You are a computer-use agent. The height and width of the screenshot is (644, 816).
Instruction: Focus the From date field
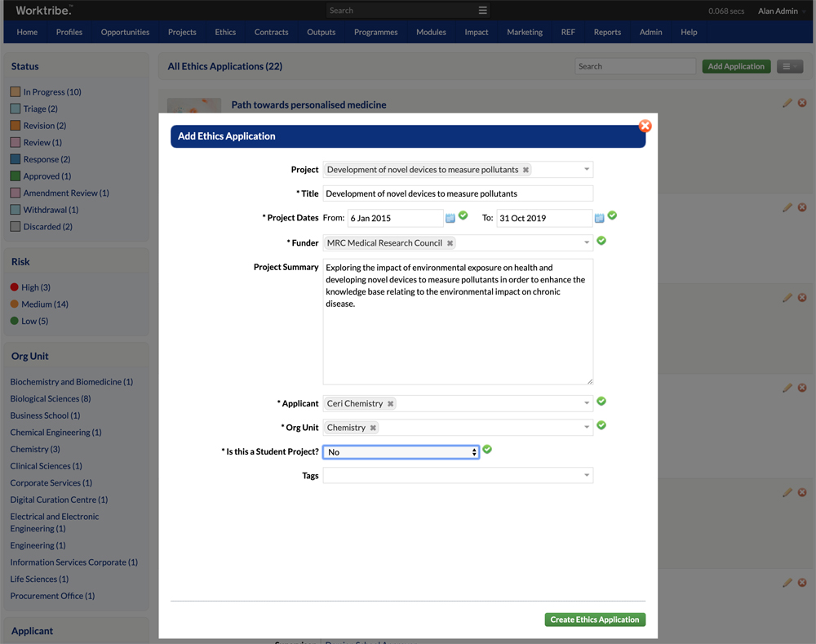395,218
